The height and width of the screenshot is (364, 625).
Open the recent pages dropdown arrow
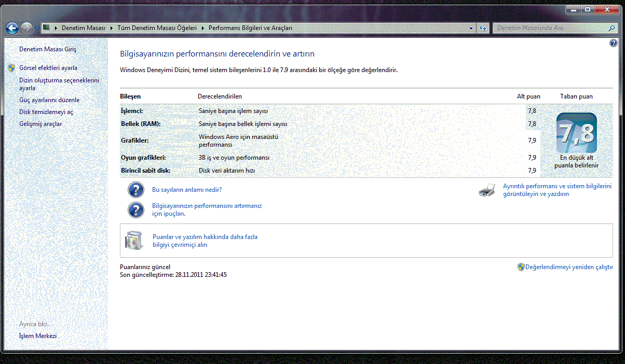pos(37,29)
